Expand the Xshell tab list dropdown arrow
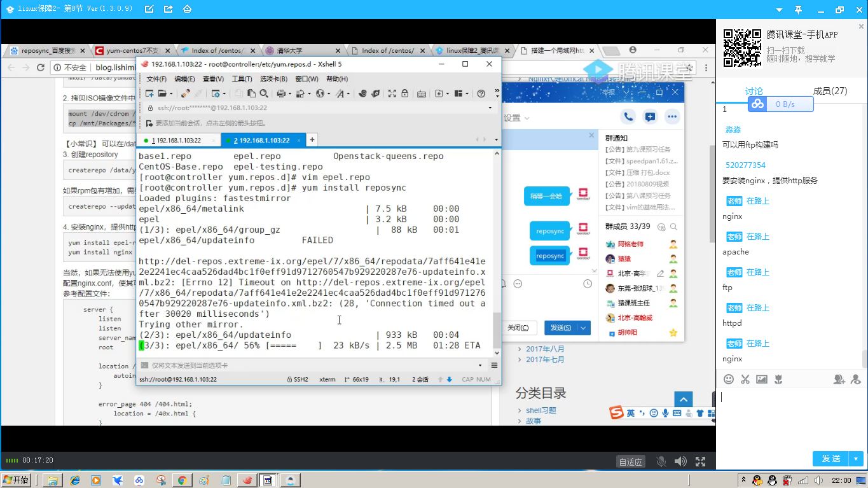The width and height of the screenshot is (868, 488). (496, 140)
